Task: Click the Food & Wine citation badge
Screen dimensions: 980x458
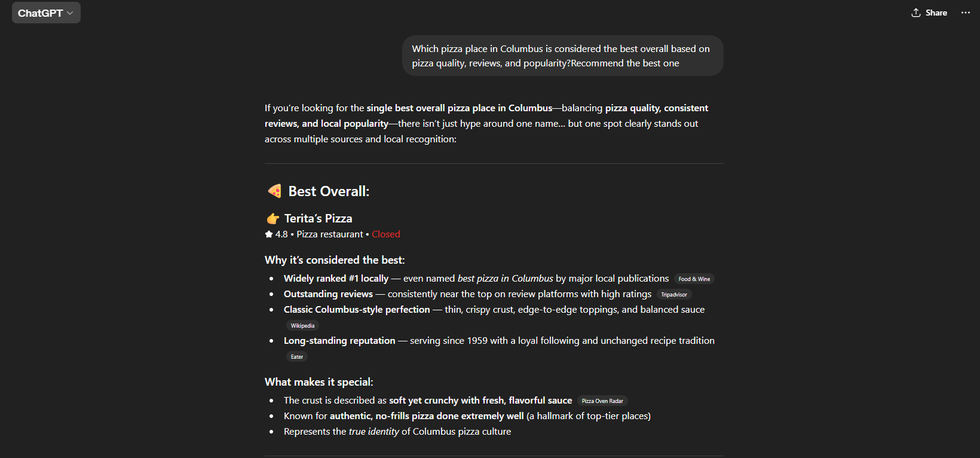Action: pyautogui.click(x=694, y=279)
